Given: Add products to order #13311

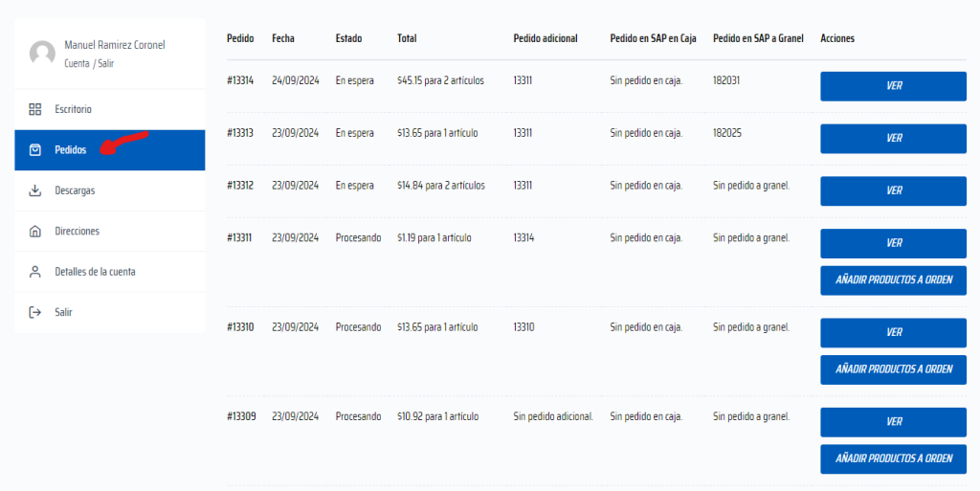Looking at the screenshot, I should coord(893,279).
